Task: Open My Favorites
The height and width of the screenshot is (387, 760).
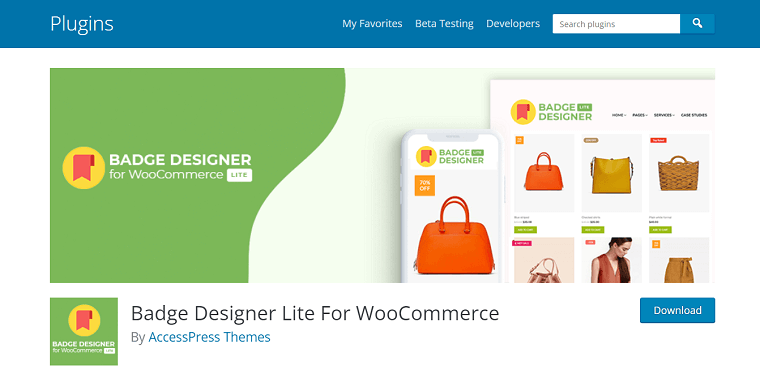Action: pos(372,23)
